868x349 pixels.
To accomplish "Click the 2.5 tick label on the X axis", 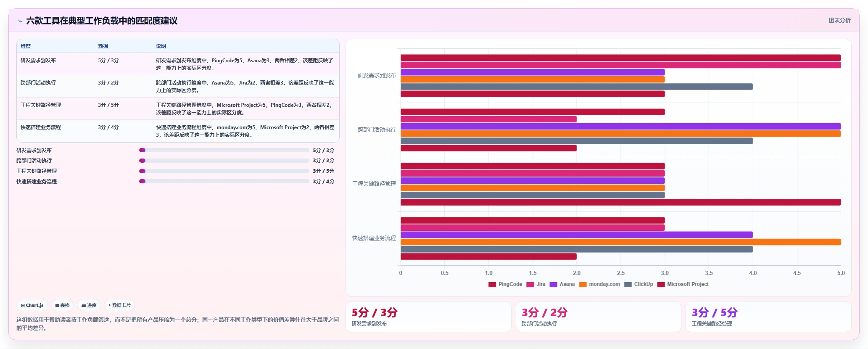I will 621,273.
